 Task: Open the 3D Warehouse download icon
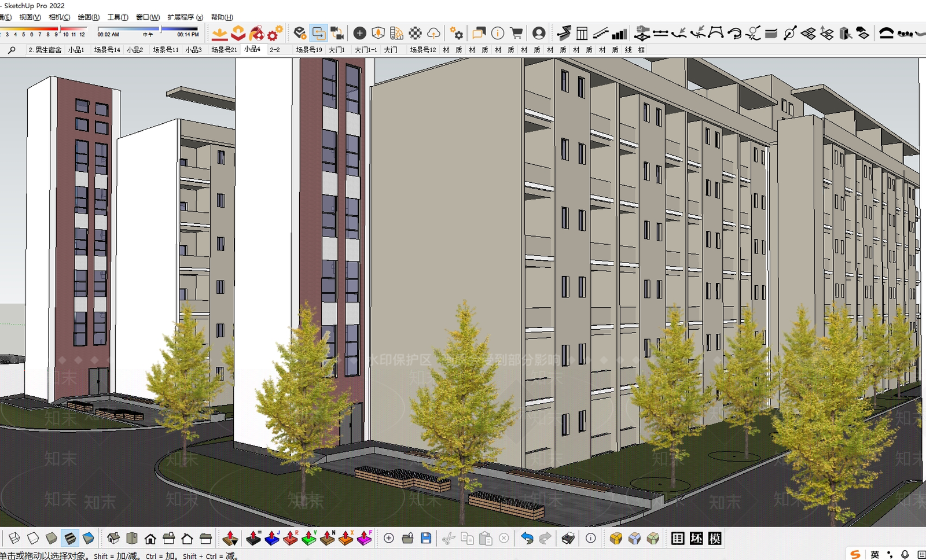pyautogui.click(x=219, y=33)
